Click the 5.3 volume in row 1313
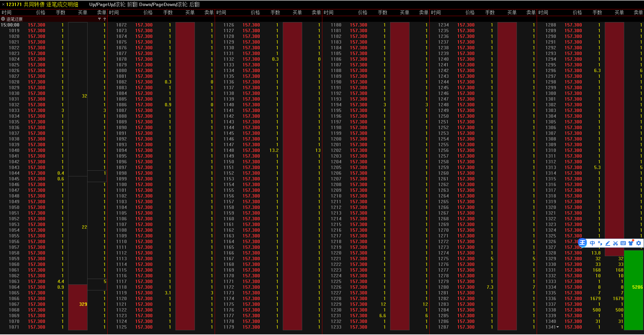Viewport: 644px width, 335px height. click(597, 168)
